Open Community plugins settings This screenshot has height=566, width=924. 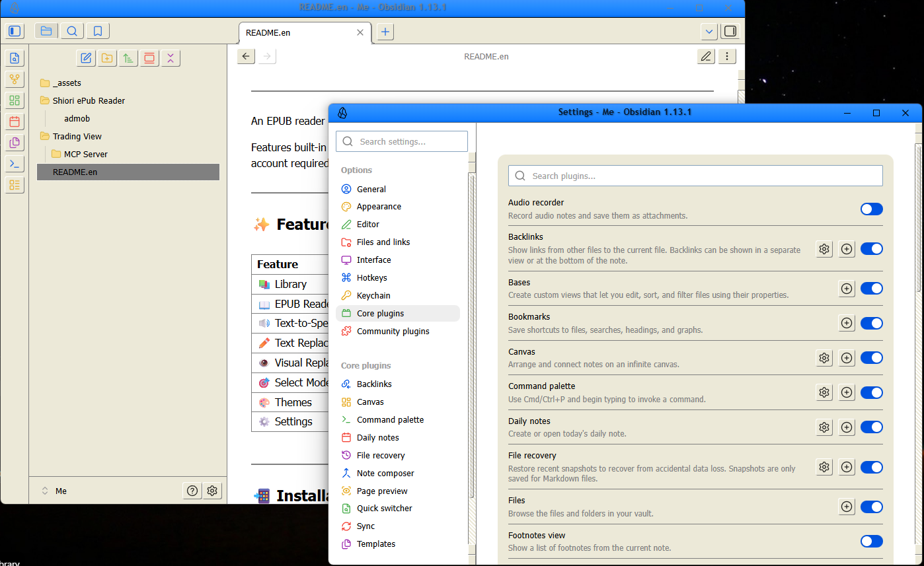398,332
